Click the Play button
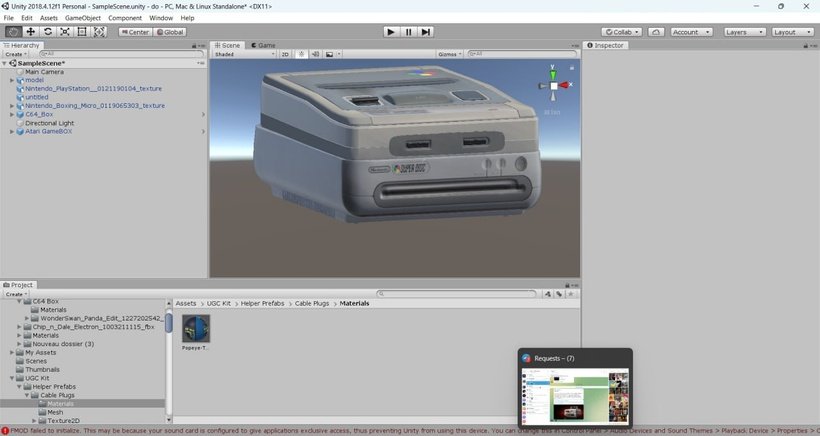 [391, 32]
